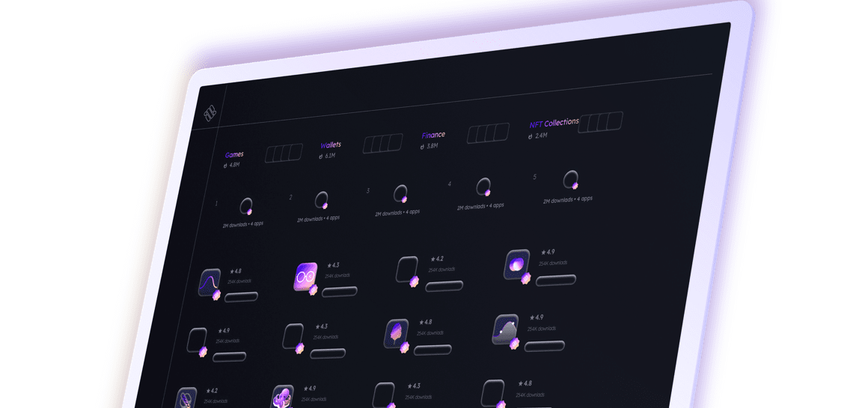This screenshot has height=408, width=868.
Task: Click the pill button beside the infinity-glasses app
Action: 339,292
